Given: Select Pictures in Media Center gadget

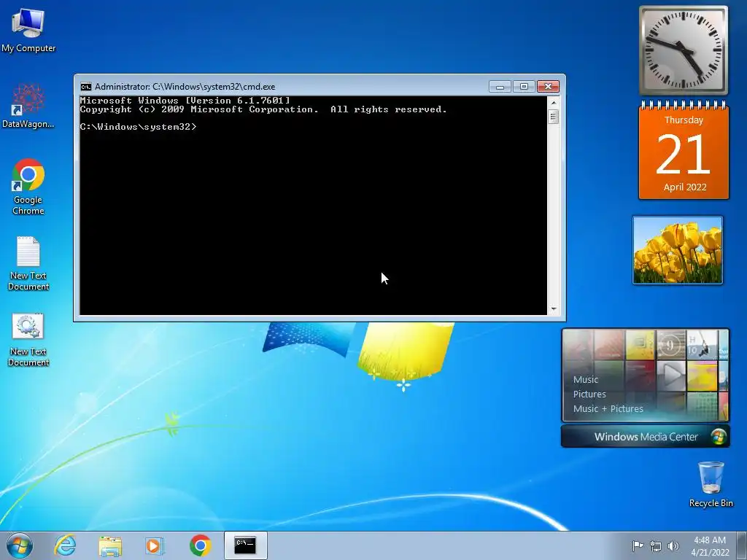Looking at the screenshot, I should [x=589, y=394].
